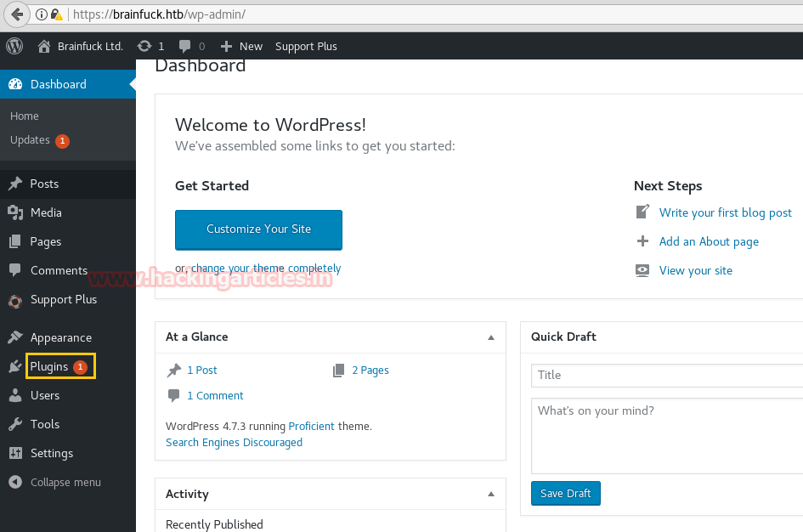Viewport: 803px width, 532px height.
Task: Click the Dashboard gauge icon in sidebar
Action: (x=15, y=84)
